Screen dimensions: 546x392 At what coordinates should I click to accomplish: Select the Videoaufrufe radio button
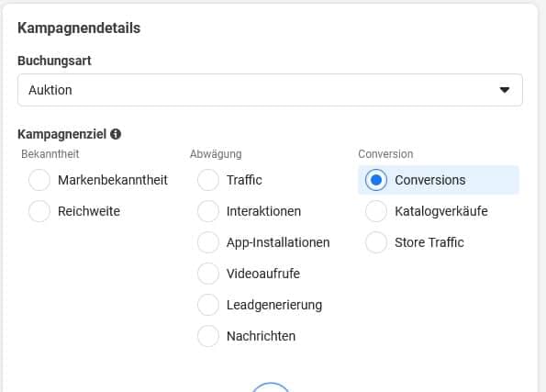pos(208,274)
